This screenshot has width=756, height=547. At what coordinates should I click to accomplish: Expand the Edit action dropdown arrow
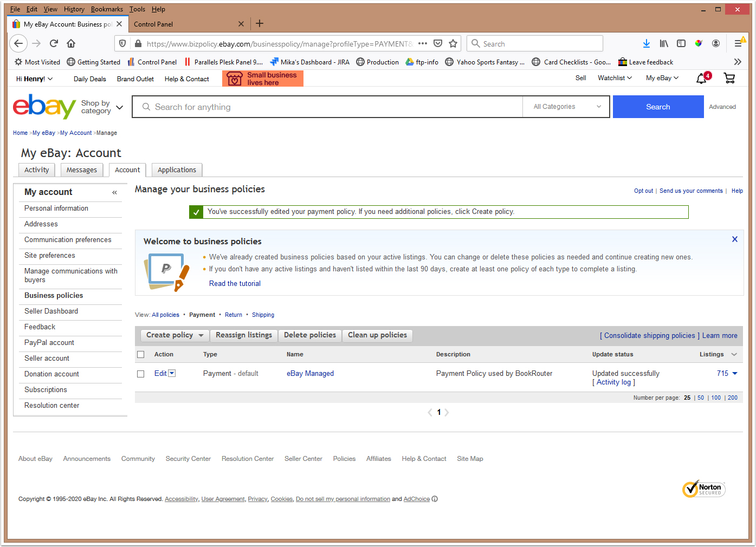[x=172, y=373]
